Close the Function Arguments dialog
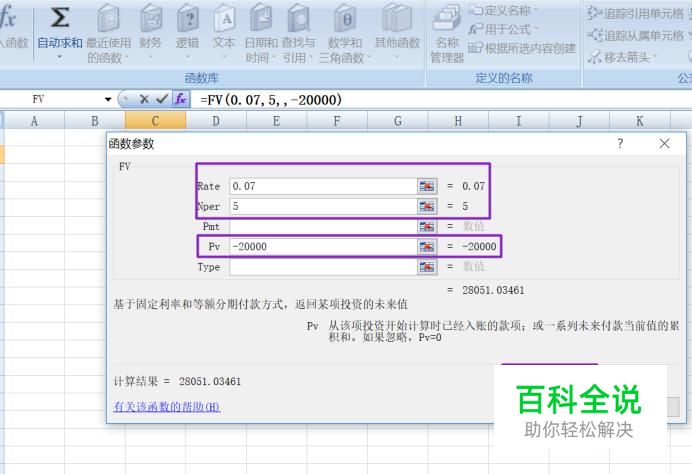This screenshot has width=692, height=474. [664, 143]
